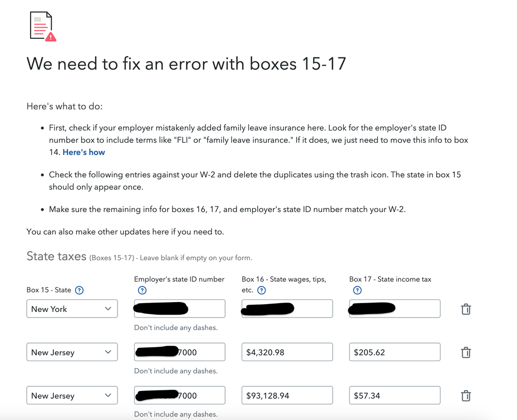Edit the New York Box 17 income tax field
Screen dimensions: 517x420
pos(395,309)
